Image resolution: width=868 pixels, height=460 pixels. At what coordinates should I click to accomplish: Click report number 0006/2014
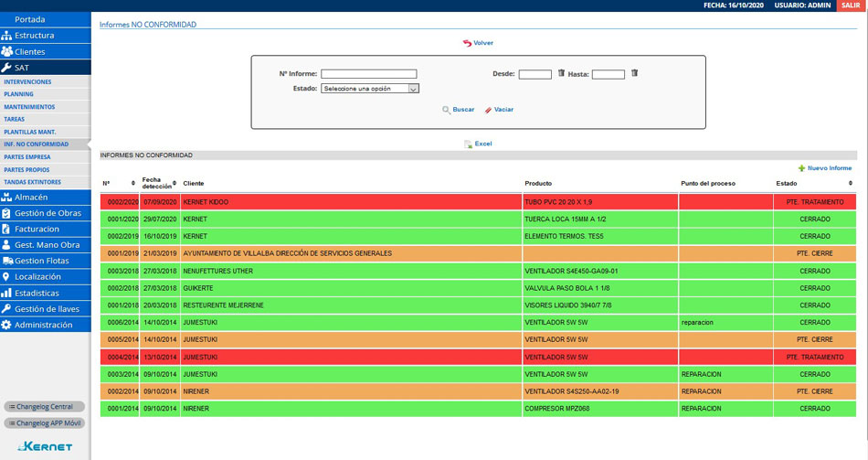tap(123, 323)
